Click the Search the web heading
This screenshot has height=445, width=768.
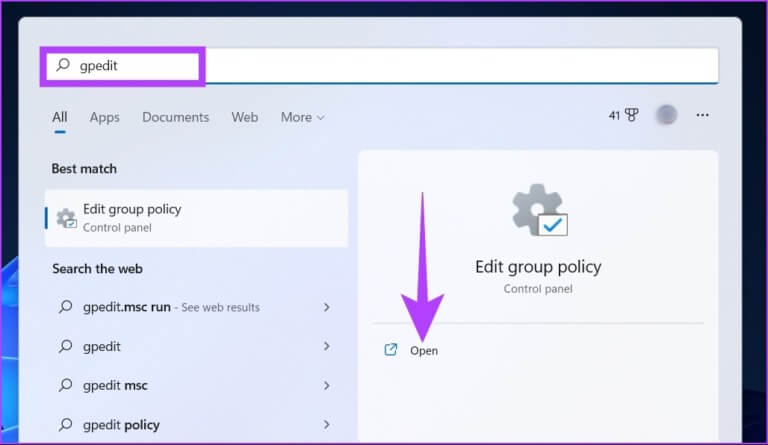tap(97, 269)
